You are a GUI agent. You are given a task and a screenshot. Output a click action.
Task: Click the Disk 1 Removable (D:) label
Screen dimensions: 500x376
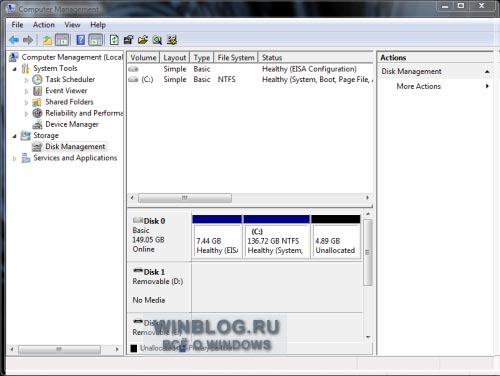click(x=159, y=286)
